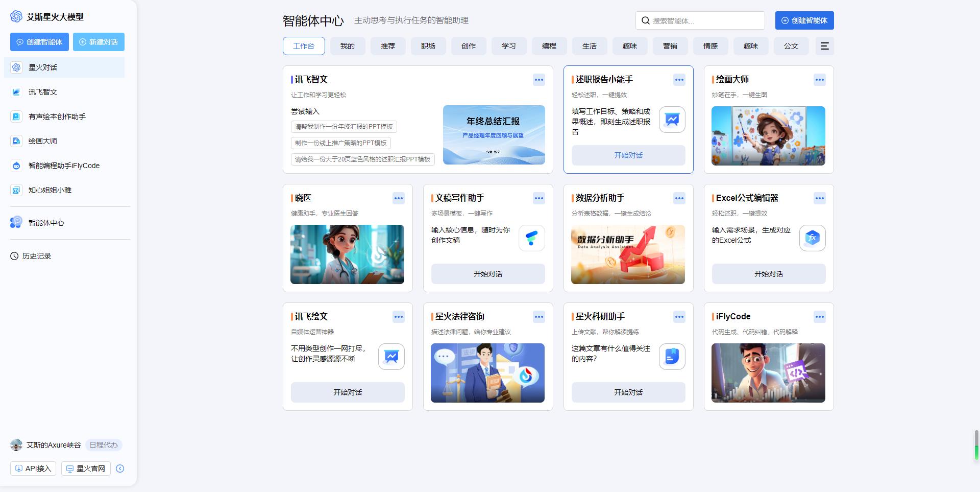Open the 星火法律咨询 card image
980x492 pixels.
pyautogui.click(x=487, y=373)
